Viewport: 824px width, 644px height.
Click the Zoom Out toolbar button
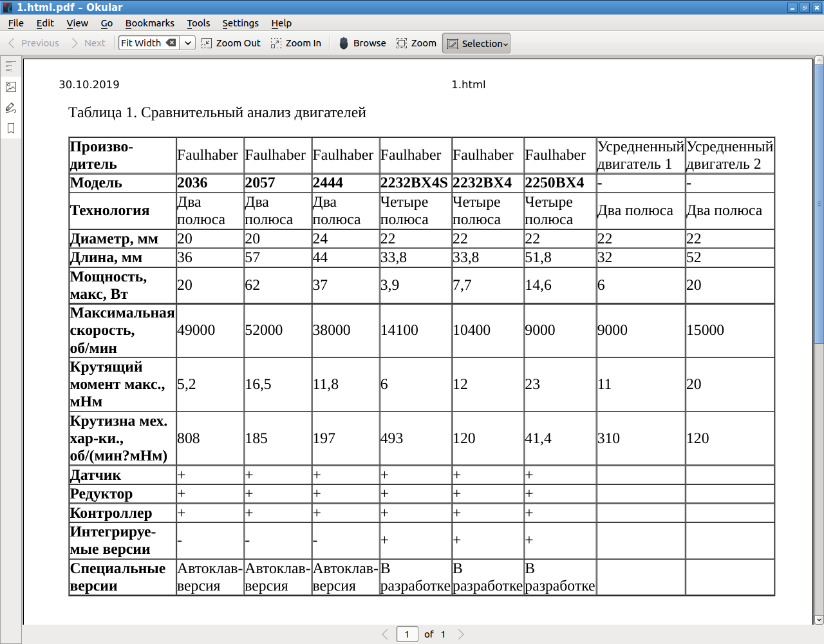[230, 43]
